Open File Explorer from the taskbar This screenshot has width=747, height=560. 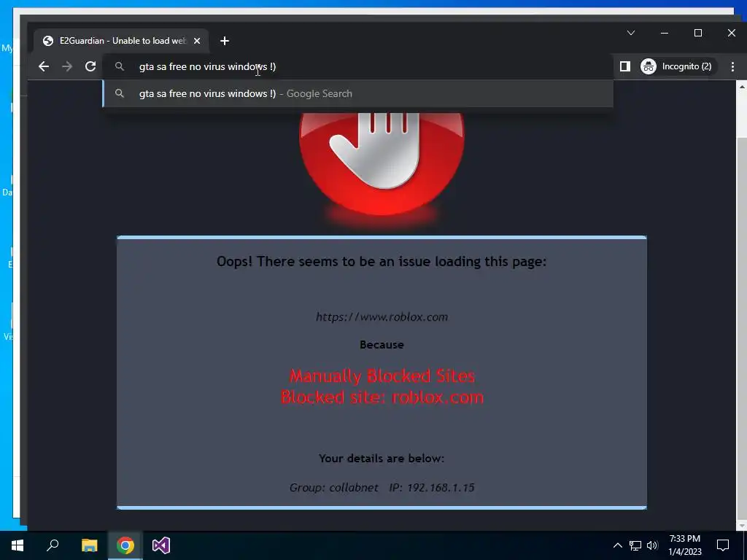[89, 545]
